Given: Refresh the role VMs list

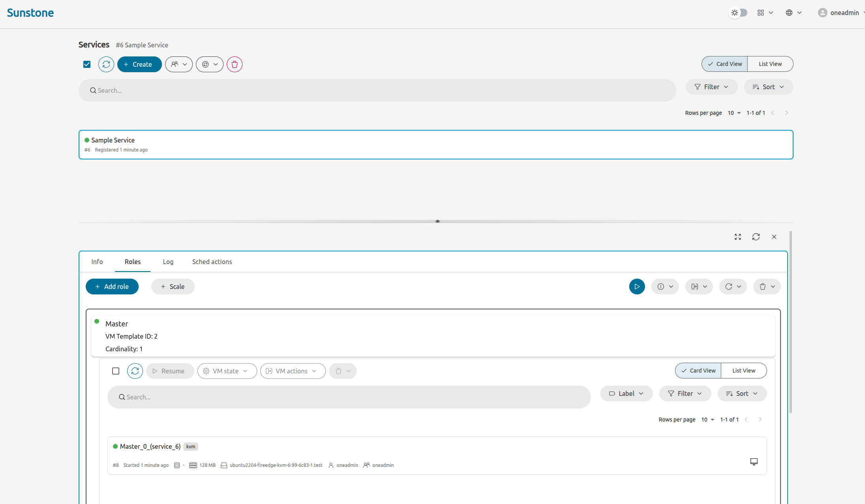Looking at the screenshot, I should tap(135, 371).
